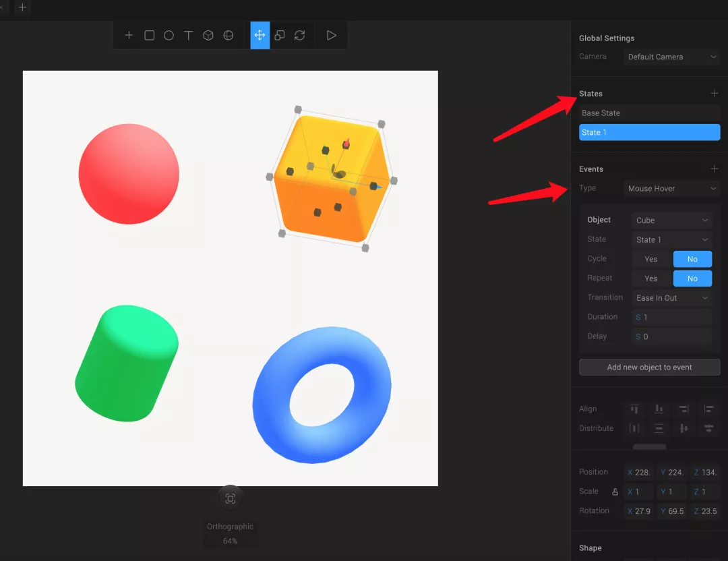Select the Rectangle shape tool
Image resolution: width=728 pixels, height=561 pixels.
[150, 35]
